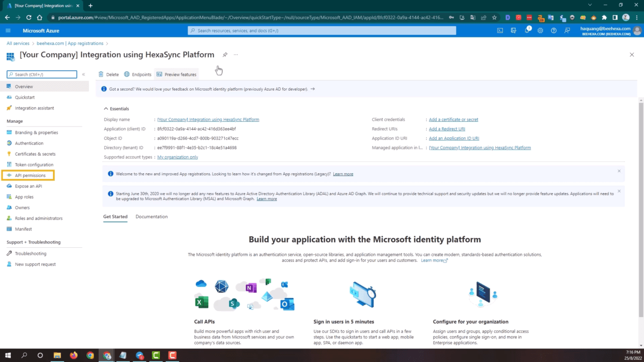Open the Expose an API section
Image resolution: width=644 pixels, height=362 pixels.
[x=30, y=186]
